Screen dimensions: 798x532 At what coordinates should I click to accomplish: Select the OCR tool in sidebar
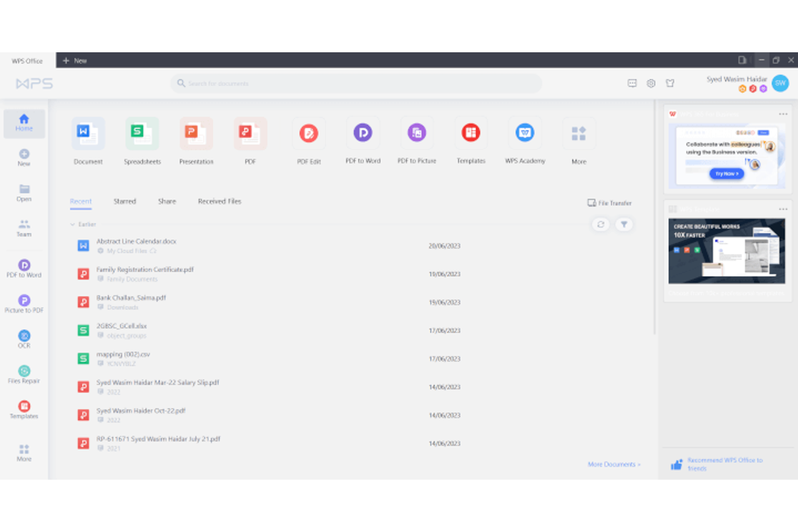tap(24, 338)
